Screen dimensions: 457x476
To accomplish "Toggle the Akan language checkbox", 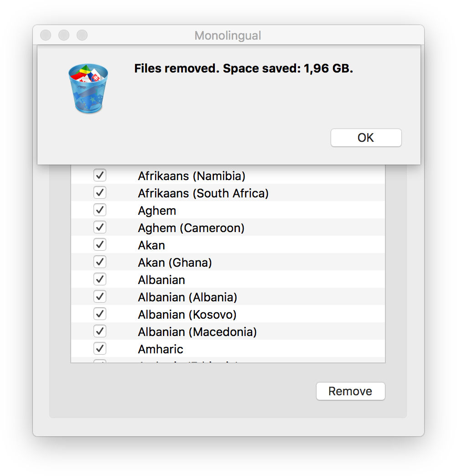I will point(99,244).
